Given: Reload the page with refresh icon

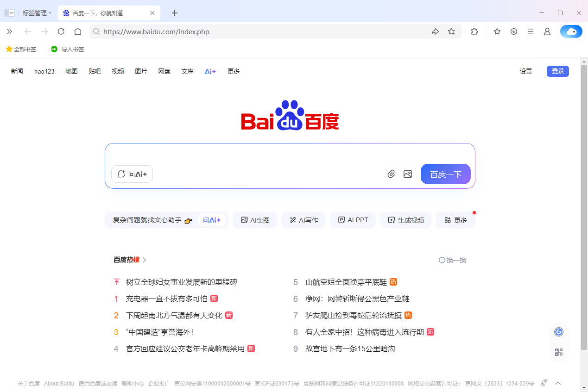Looking at the screenshot, I should (x=61, y=31).
